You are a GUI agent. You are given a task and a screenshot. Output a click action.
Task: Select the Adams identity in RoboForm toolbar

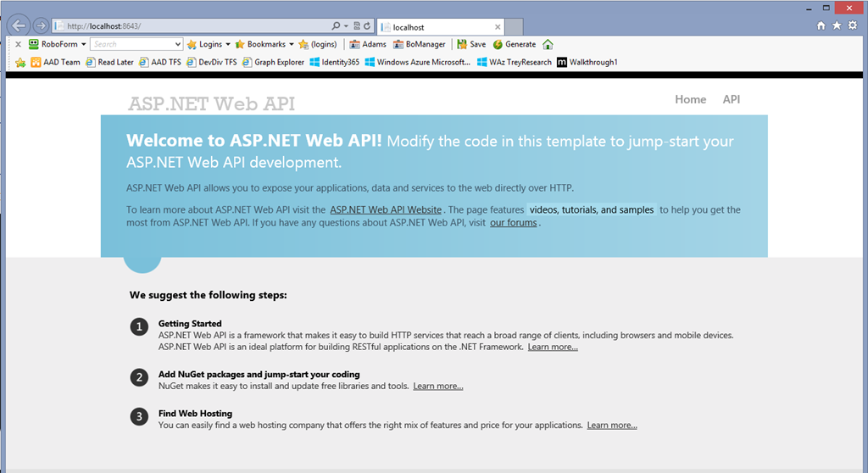368,44
